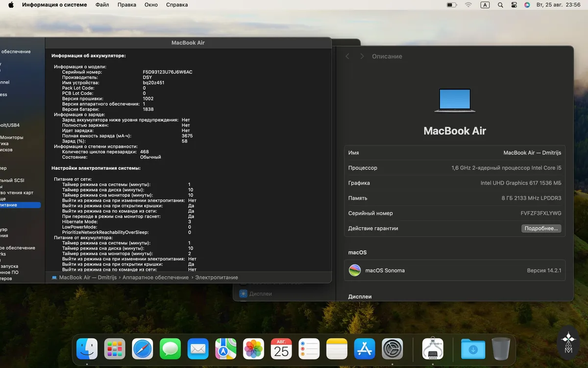Click date and time Вт, 25 авг. 23:56
The height and width of the screenshot is (368, 588).
click(x=559, y=5)
